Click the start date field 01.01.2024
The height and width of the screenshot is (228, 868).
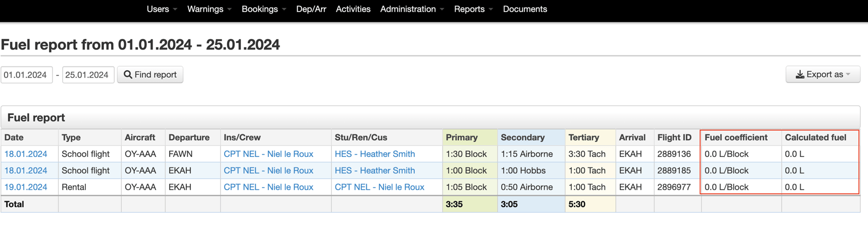26,75
